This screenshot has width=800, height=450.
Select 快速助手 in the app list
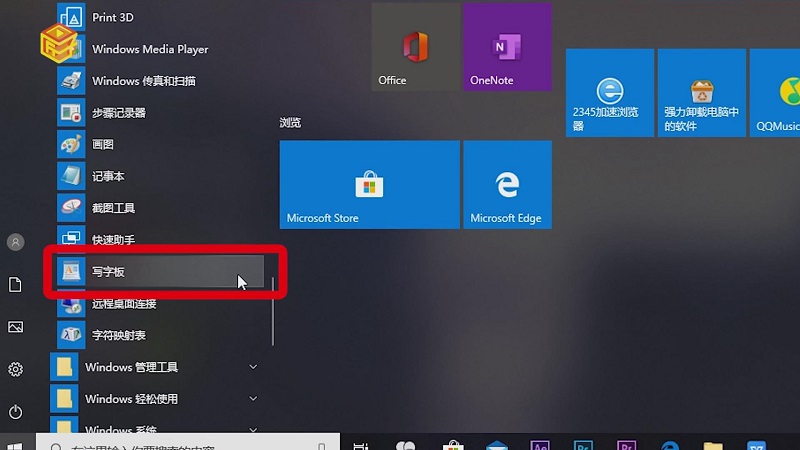(x=113, y=240)
